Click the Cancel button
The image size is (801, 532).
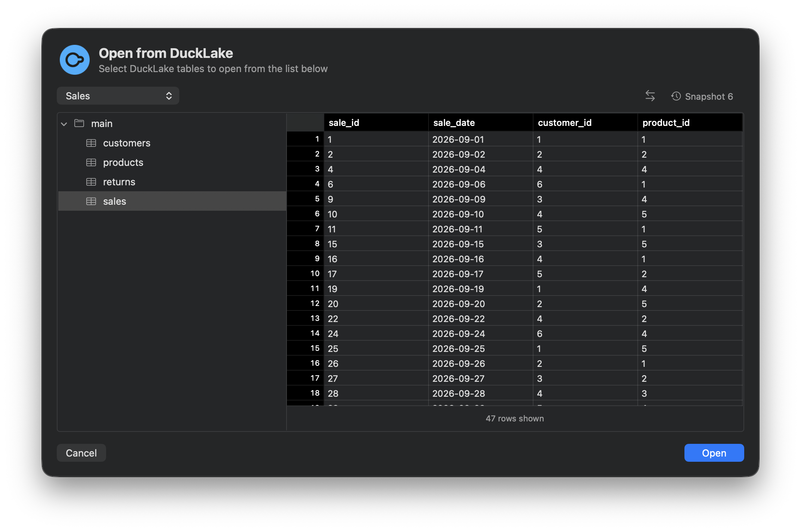pos(81,453)
